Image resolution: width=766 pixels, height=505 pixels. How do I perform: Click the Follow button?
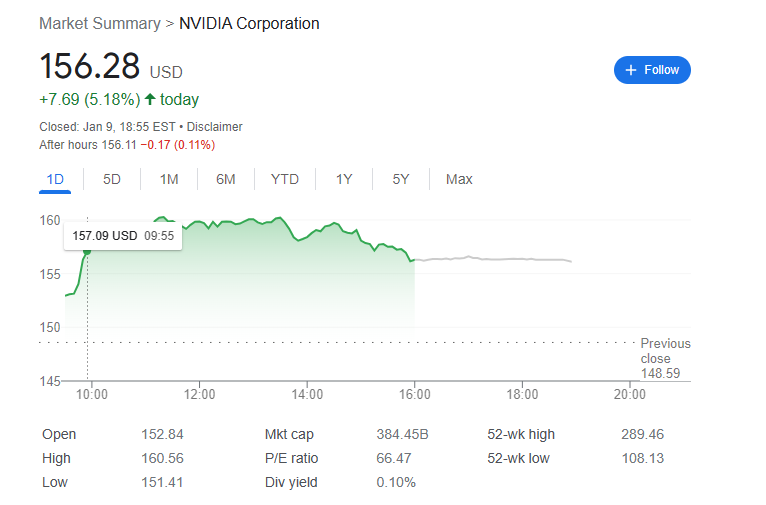pos(652,70)
